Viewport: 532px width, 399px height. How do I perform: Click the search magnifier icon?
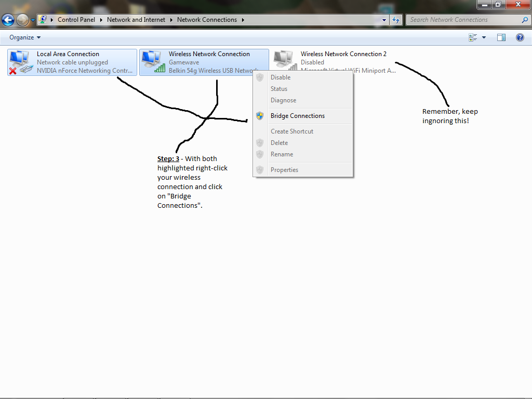pyautogui.click(x=525, y=20)
